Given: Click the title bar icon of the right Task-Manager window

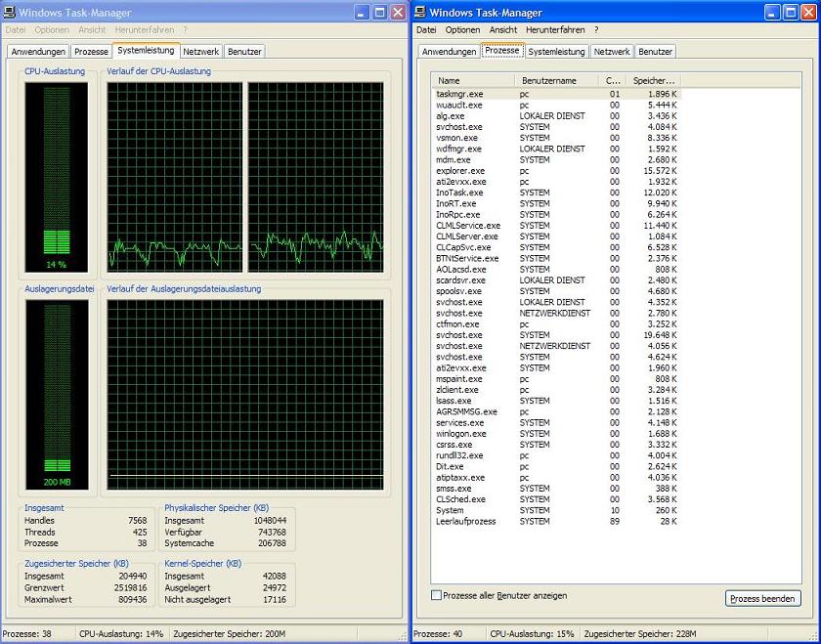Looking at the screenshot, I should 420,12.
